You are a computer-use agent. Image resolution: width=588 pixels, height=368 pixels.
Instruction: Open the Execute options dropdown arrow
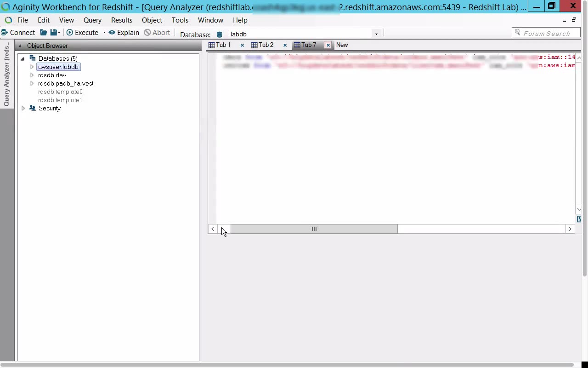pos(104,33)
